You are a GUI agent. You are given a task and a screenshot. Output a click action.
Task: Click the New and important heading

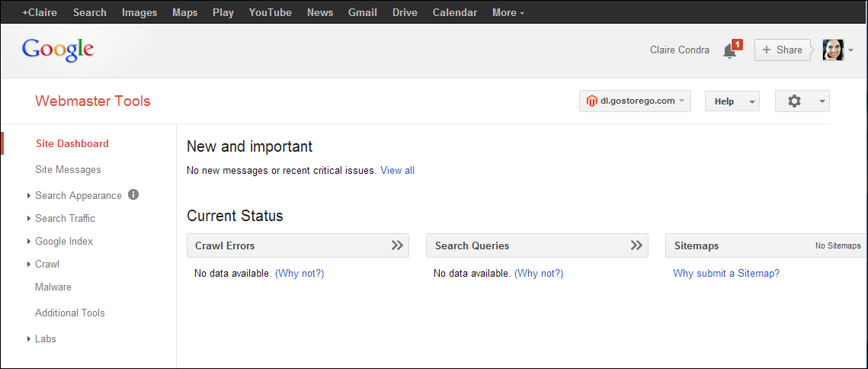point(250,146)
